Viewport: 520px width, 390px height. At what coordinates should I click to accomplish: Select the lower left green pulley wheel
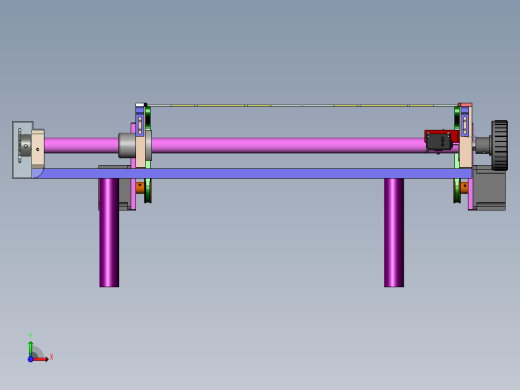[x=148, y=191]
